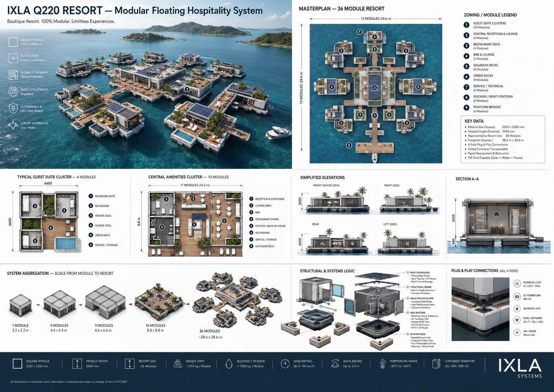Click the DC Power Link icon
The height and width of the screenshot is (392, 554).
pyautogui.click(x=517, y=297)
